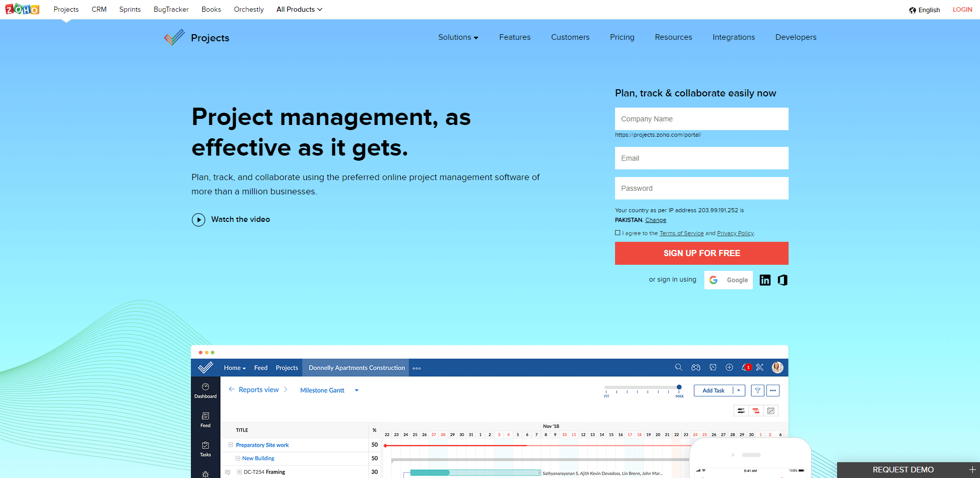Image resolution: width=980 pixels, height=478 pixels.
Task: Open the Milestone Gantt dropdown arrow
Action: click(x=357, y=391)
